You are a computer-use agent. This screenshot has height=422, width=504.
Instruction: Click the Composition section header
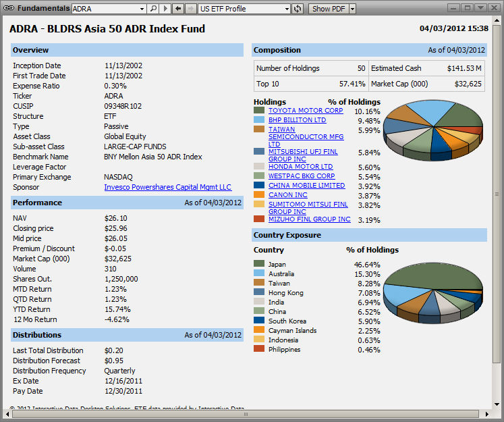369,50
